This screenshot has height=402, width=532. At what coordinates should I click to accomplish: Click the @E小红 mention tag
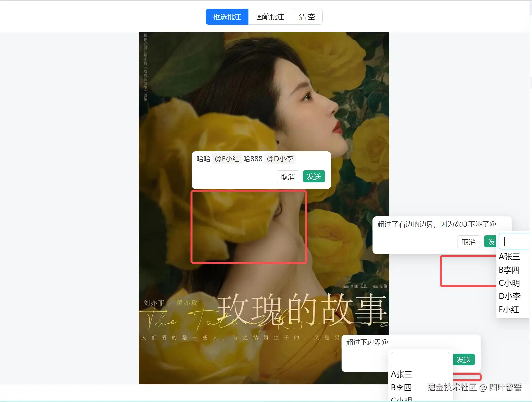(227, 159)
